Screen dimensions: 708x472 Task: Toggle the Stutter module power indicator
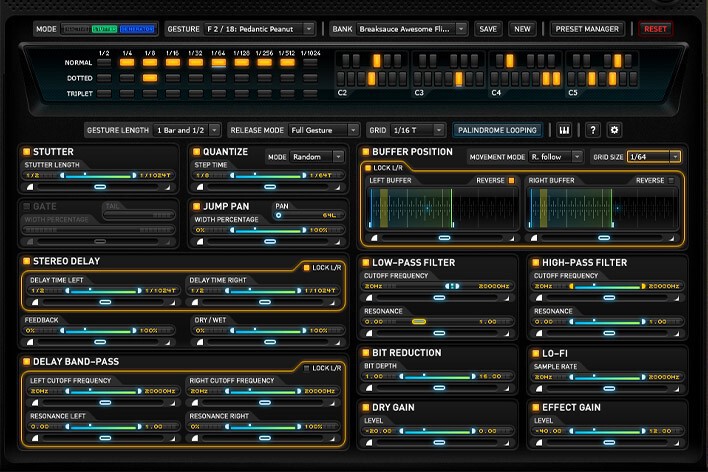(x=26, y=152)
